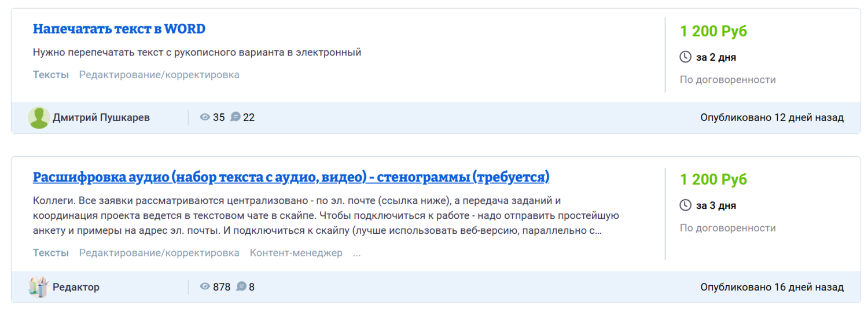Open the Редактор profile name link

pyautogui.click(x=76, y=287)
